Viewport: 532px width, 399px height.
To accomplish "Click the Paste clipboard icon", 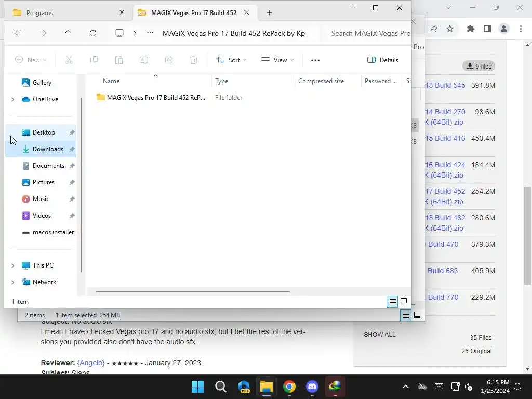I will (x=119, y=60).
